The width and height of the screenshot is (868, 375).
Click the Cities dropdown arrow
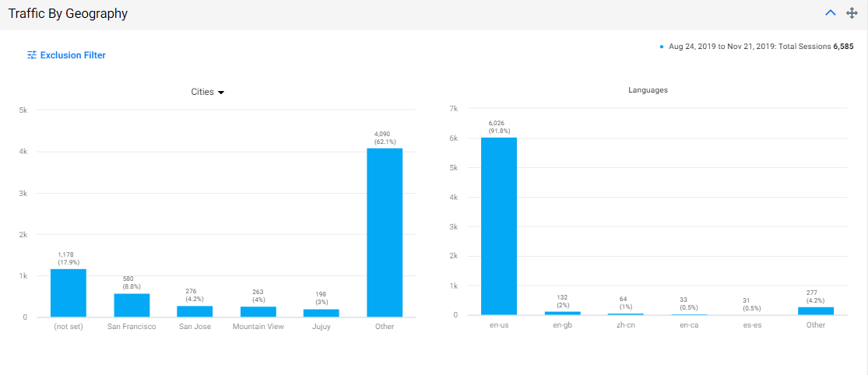221,93
